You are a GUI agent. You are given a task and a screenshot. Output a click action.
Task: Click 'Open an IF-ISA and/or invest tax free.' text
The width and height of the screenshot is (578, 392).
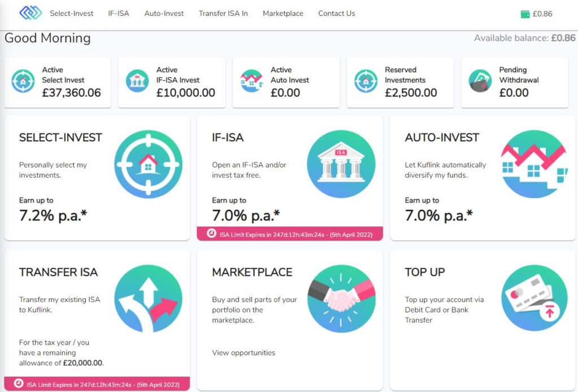pos(249,170)
